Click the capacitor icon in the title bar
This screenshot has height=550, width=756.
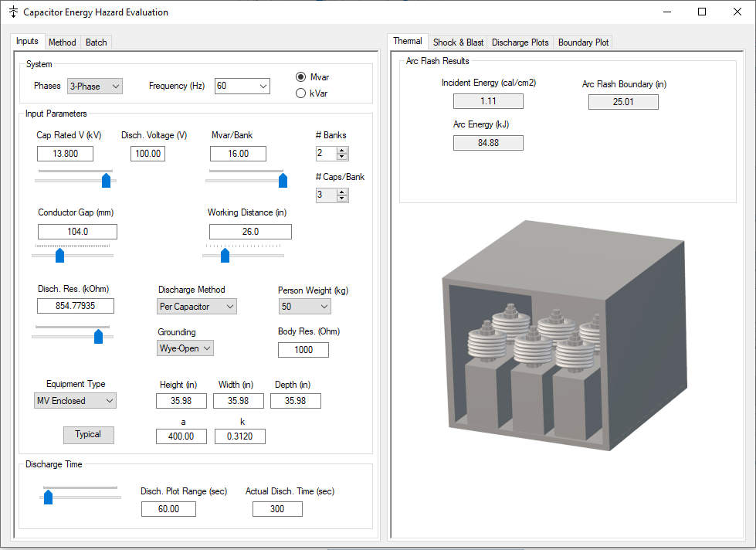(x=12, y=12)
